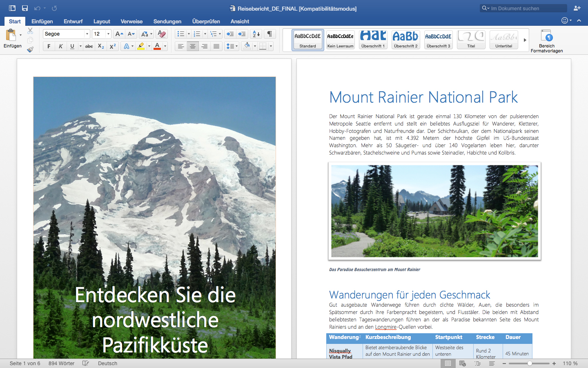Save the document with the disk icon

[25, 8]
